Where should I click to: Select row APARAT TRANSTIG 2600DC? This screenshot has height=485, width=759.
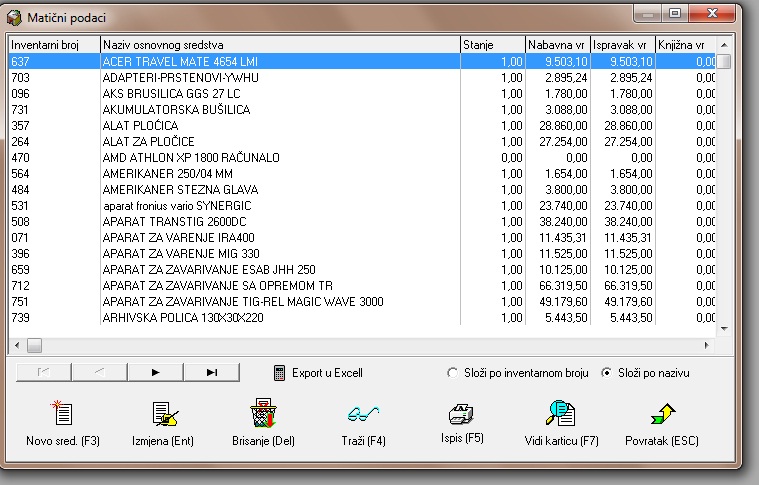(362, 222)
